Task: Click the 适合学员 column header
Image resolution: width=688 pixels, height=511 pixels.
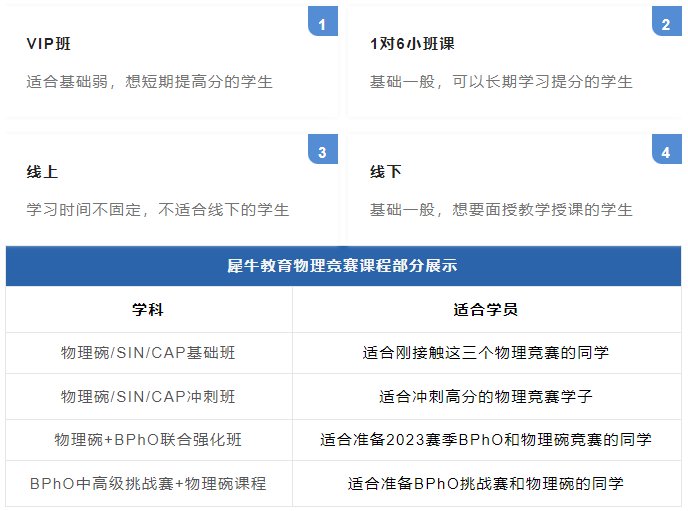Action: [487, 310]
